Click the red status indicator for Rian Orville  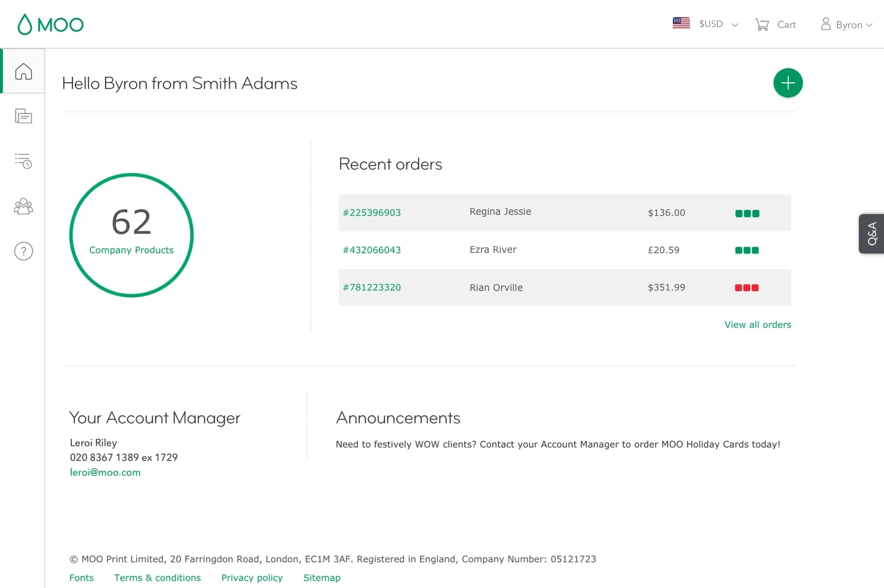746,288
